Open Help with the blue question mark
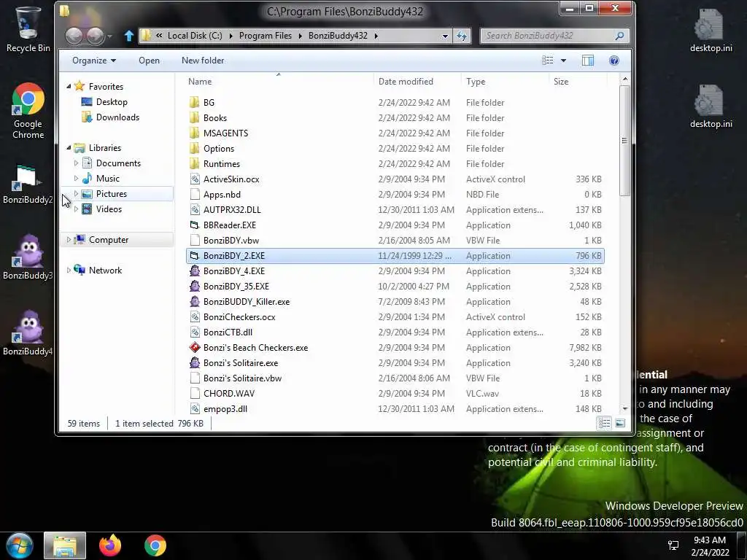747x560 pixels. pyautogui.click(x=614, y=61)
